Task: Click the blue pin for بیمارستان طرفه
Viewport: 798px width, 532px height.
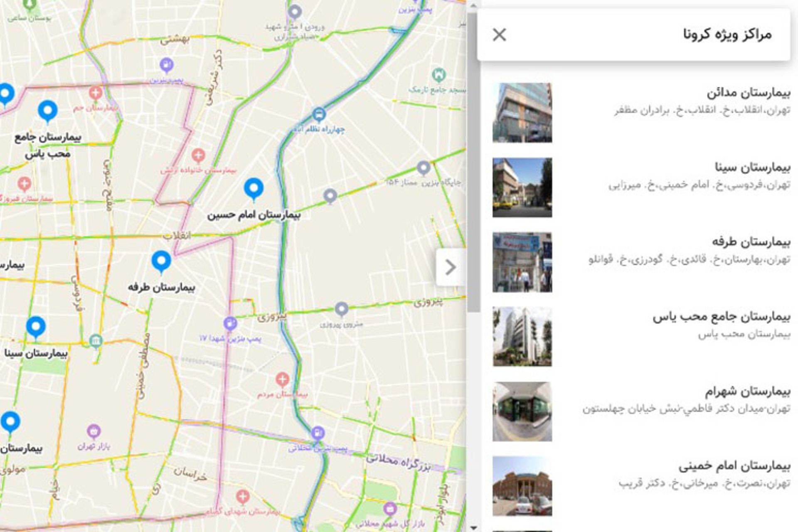Action: (x=161, y=261)
